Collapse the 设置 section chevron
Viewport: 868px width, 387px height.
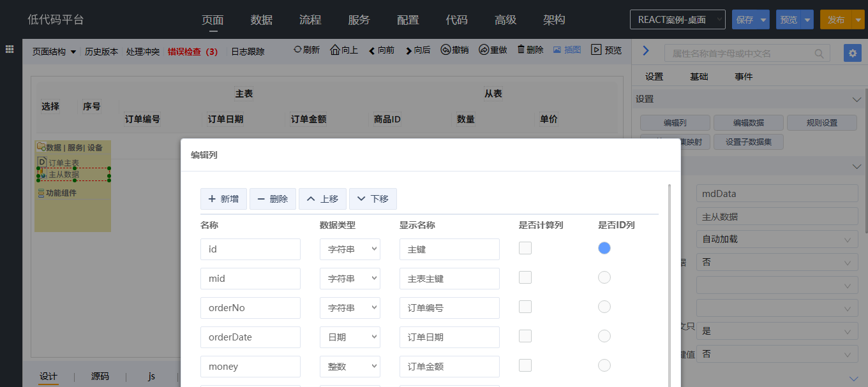857,99
